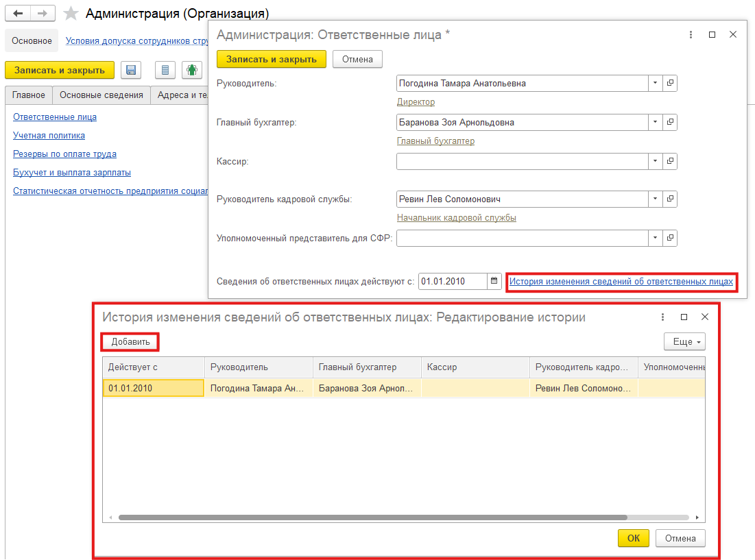
Task: Click the Добавить button
Action: pyautogui.click(x=130, y=341)
